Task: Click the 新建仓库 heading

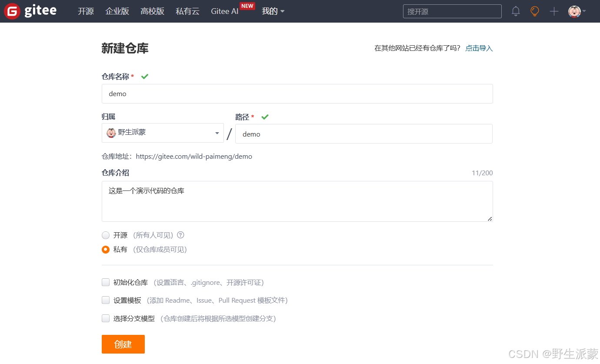Action: [125, 48]
